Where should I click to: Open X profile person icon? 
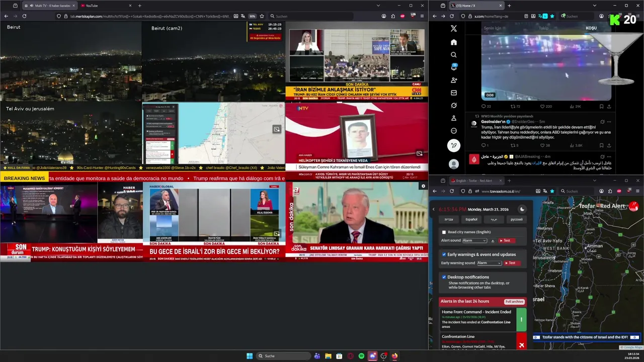click(454, 118)
